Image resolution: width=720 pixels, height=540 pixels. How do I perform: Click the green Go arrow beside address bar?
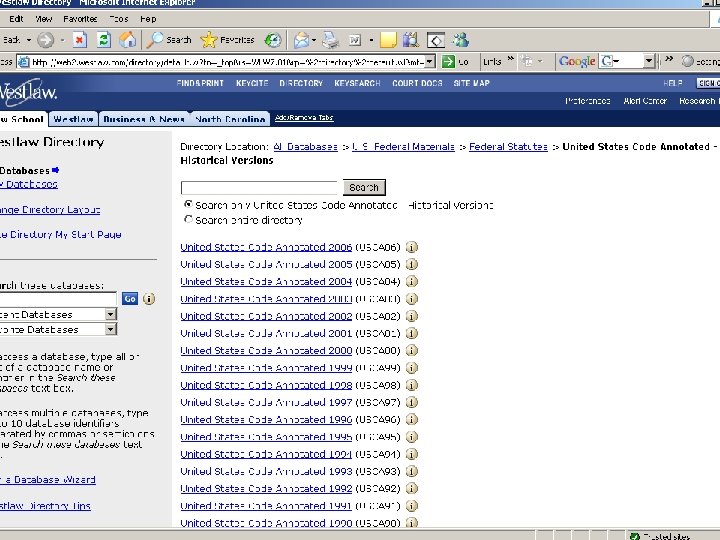point(448,62)
